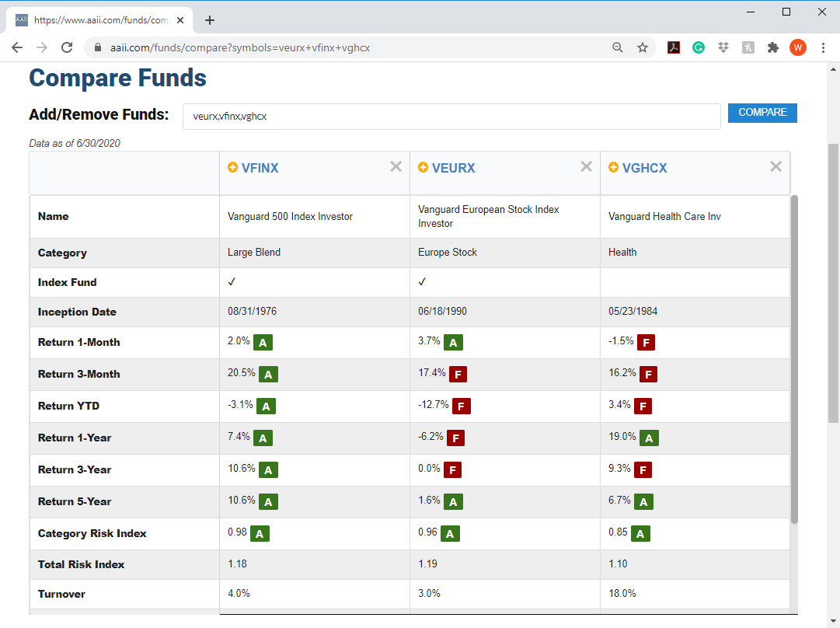The height and width of the screenshot is (628, 840).
Task: Go back to previous page
Action: click(x=17, y=47)
